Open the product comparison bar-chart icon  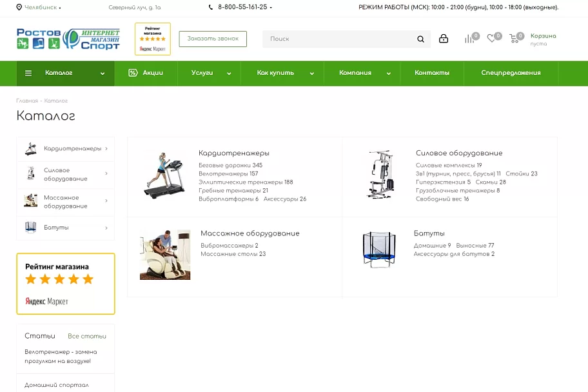point(469,39)
